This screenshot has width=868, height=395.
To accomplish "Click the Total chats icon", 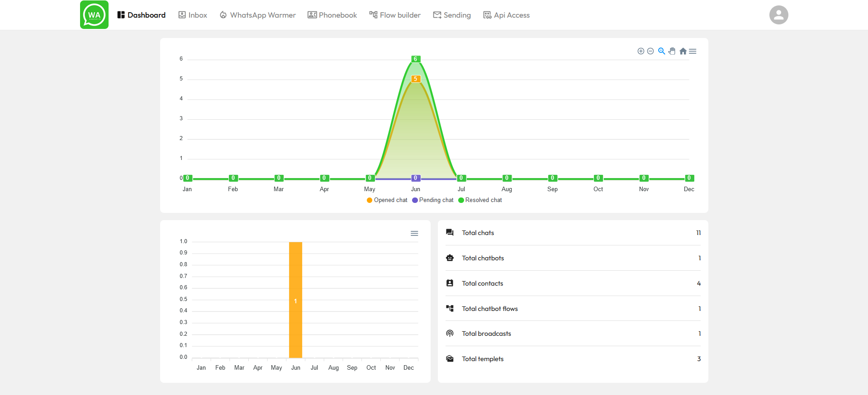I will tap(450, 233).
